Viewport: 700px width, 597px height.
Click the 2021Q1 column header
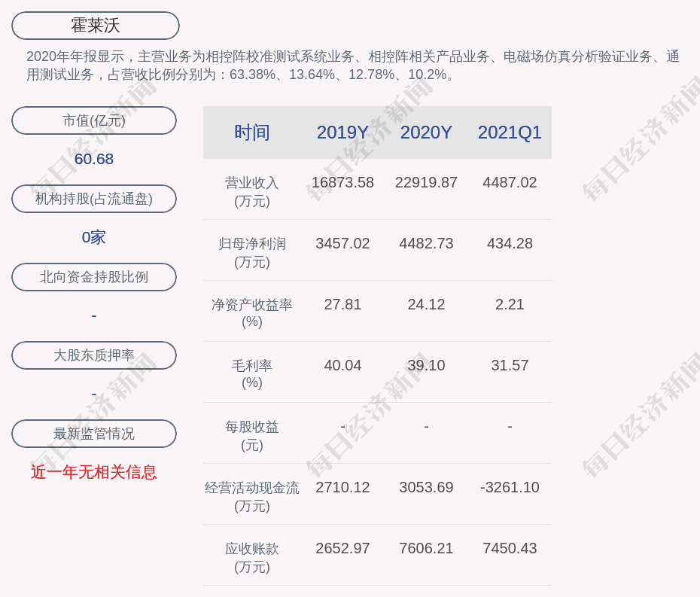point(510,132)
